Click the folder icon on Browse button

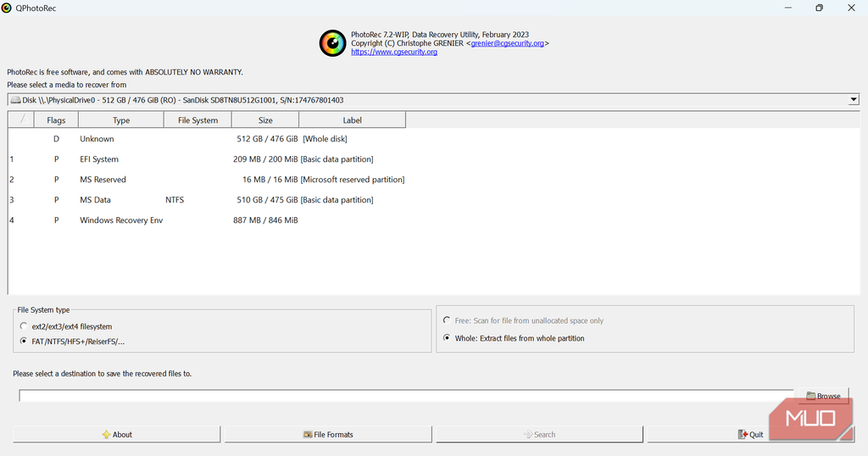[811, 396]
